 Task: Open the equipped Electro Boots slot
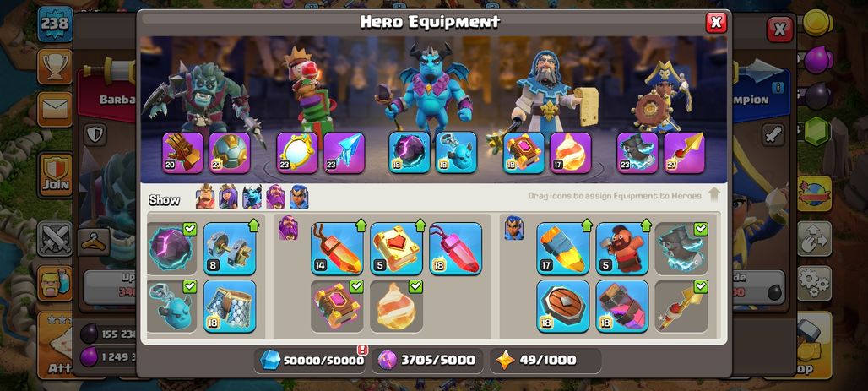point(637,153)
